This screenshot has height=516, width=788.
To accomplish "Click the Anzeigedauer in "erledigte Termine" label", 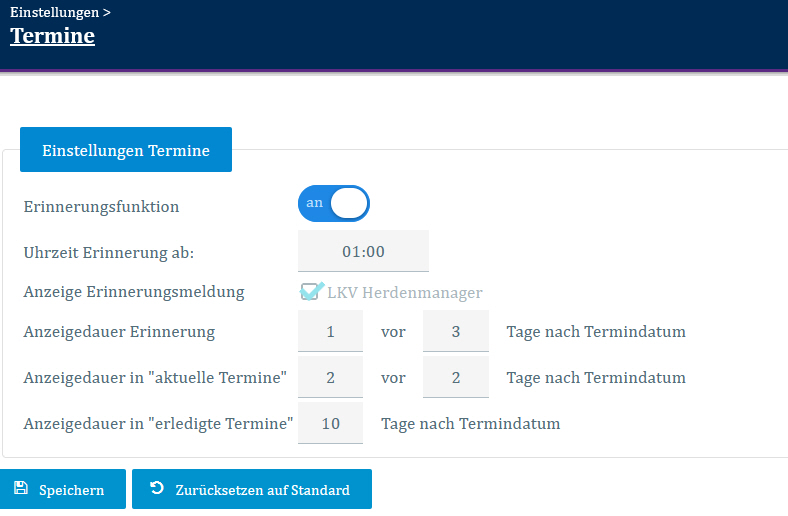I will click(157, 423).
